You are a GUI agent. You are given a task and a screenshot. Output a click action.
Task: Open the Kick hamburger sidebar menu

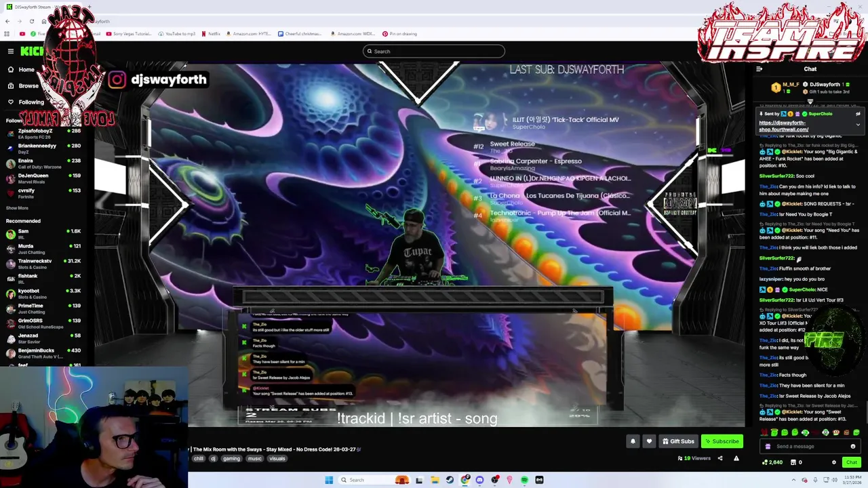(11, 51)
